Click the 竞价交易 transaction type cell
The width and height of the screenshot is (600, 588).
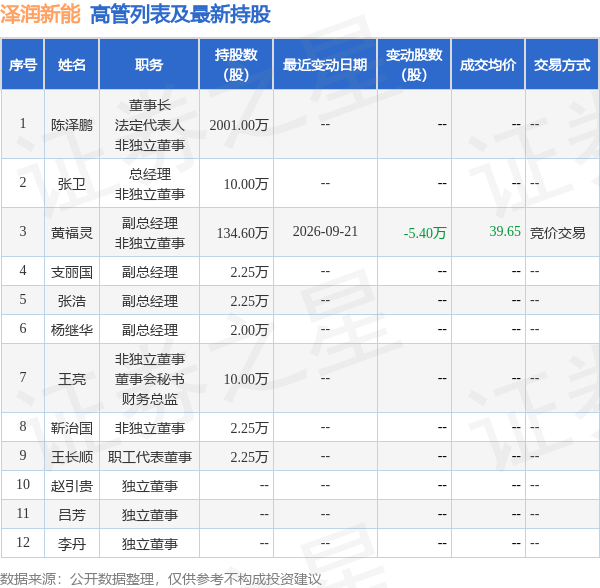tap(558, 233)
